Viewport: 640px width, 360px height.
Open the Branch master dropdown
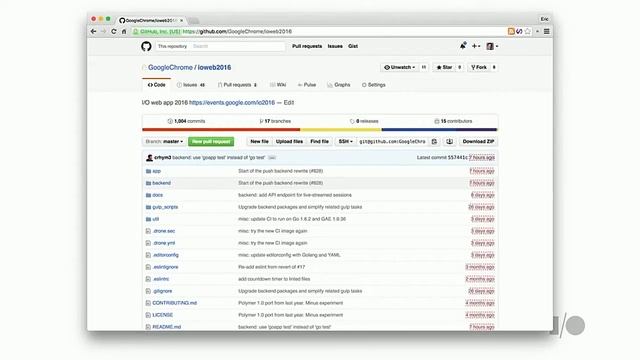pyautogui.click(x=164, y=142)
